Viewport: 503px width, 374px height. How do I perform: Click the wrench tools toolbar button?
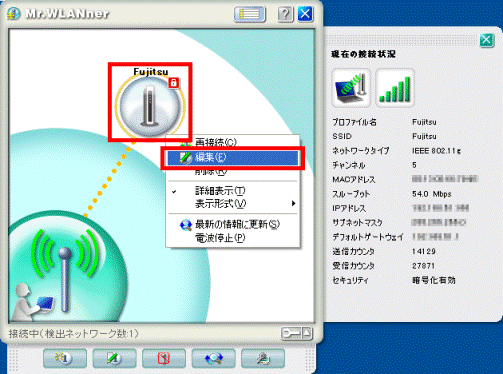(263, 358)
